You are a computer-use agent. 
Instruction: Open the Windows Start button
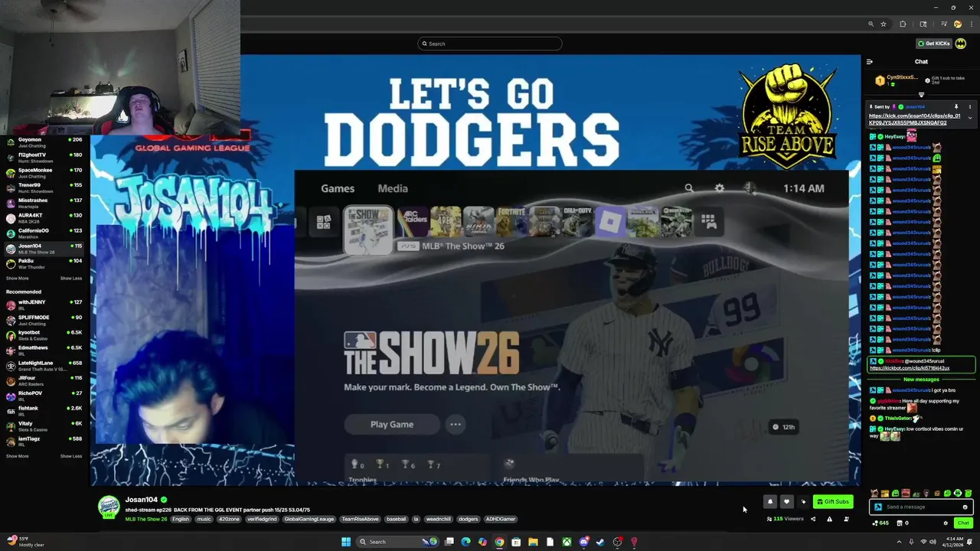coord(346,542)
